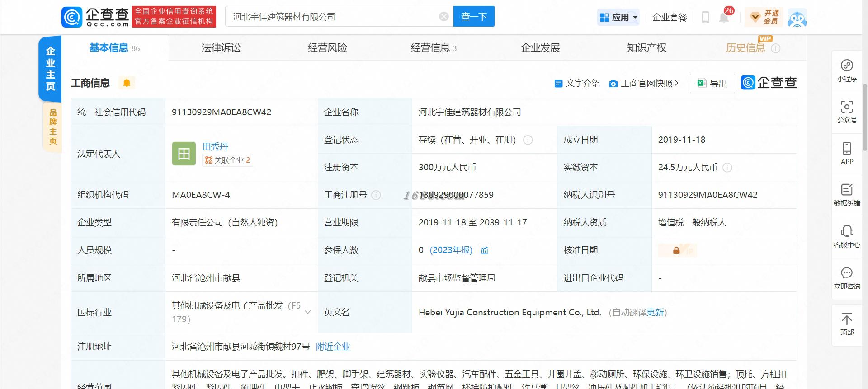The image size is (868, 389).
Task: Select the 2019-11-18 establishment date
Action: tap(682, 140)
